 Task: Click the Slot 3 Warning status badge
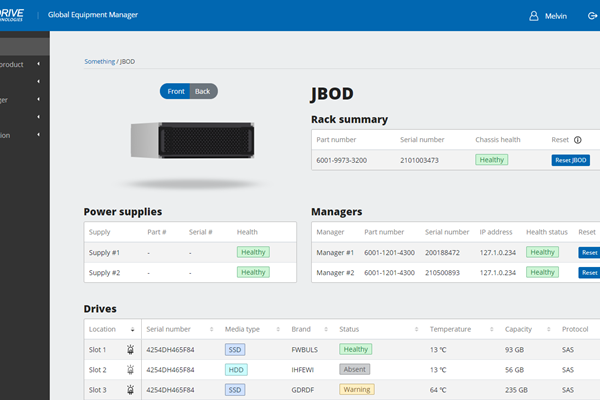click(x=357, y=390)
